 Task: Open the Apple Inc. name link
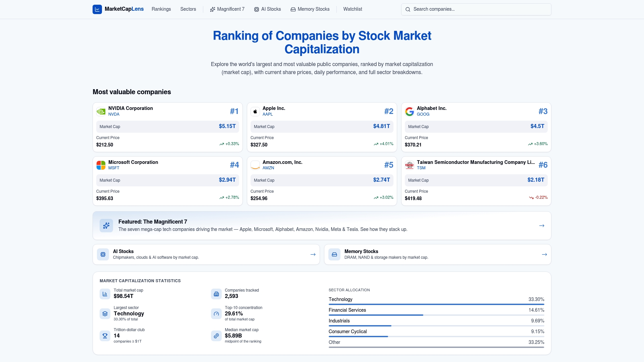click(274, 108)
